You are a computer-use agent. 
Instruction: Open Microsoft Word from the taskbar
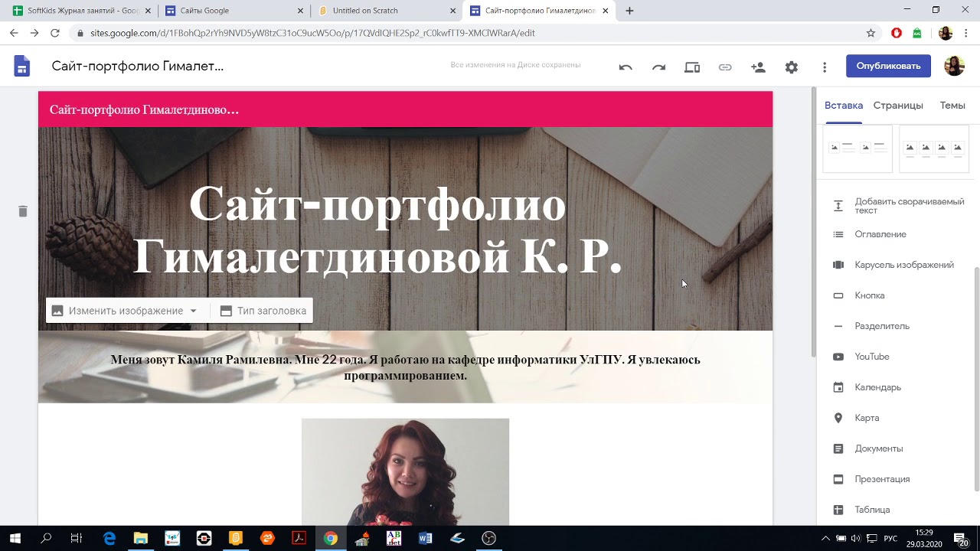(x=426, y=538)
